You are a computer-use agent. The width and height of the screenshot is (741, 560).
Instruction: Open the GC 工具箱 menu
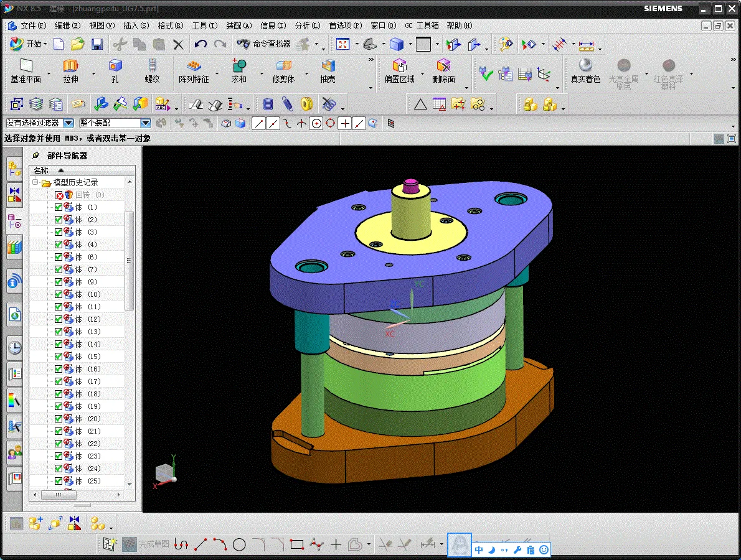pos(422,26)
